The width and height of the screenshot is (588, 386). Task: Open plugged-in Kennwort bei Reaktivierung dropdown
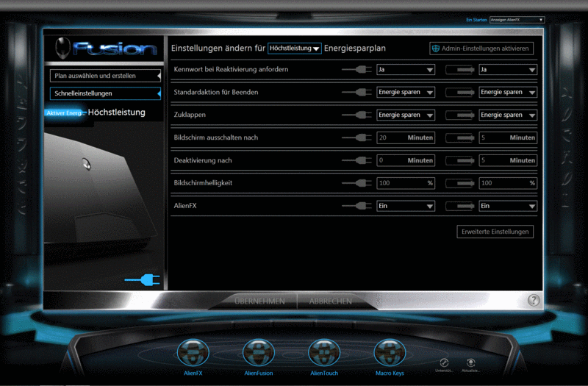tap(406, 69)
